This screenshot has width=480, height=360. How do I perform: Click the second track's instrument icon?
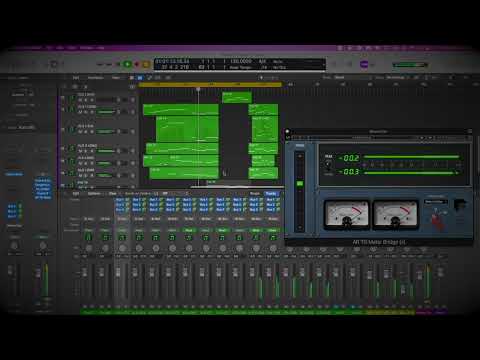(x=71, y=109)
